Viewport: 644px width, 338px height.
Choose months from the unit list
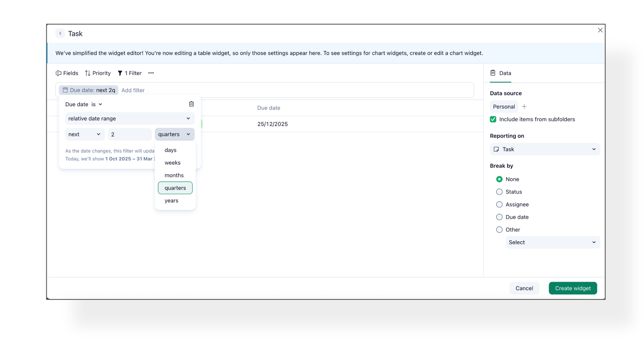[x=174, y=175]
